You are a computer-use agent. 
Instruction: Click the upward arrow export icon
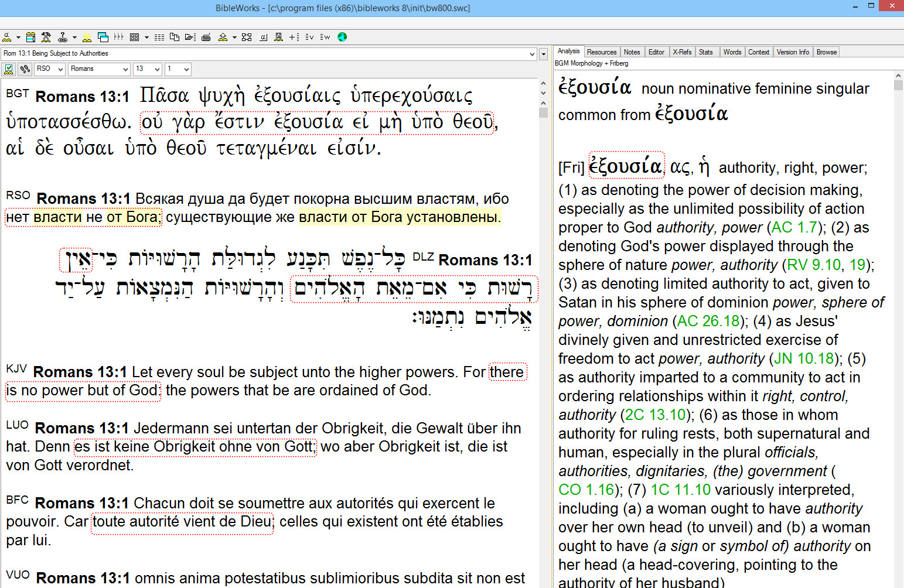point(223,37)
